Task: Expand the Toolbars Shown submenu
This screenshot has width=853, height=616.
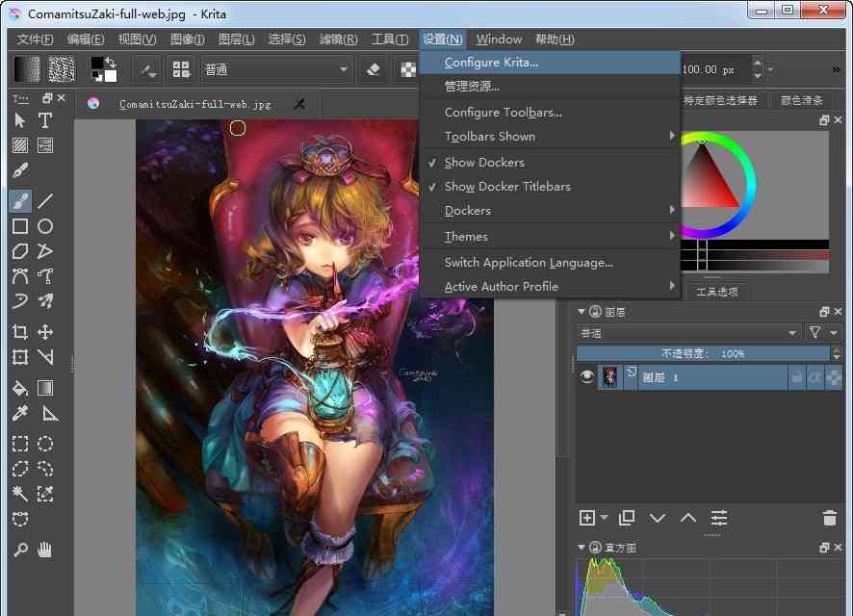Action: point(551,137)
